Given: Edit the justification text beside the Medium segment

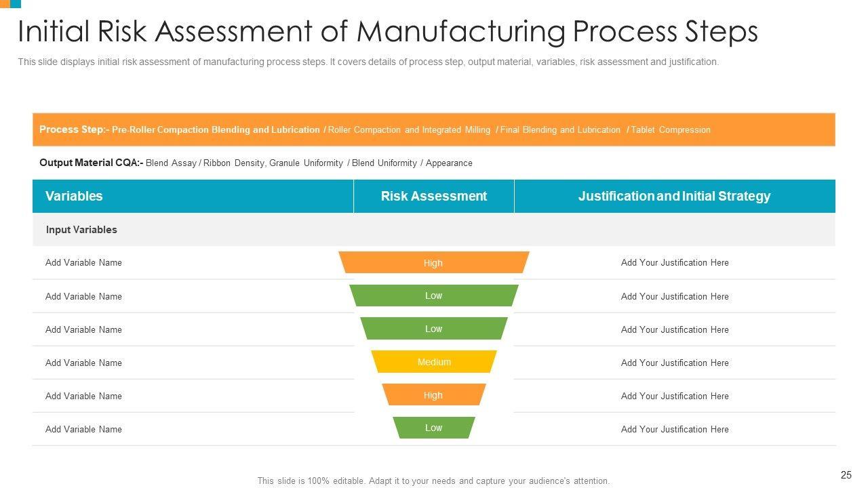Looking at the screenshot, I should coord(675,363).
